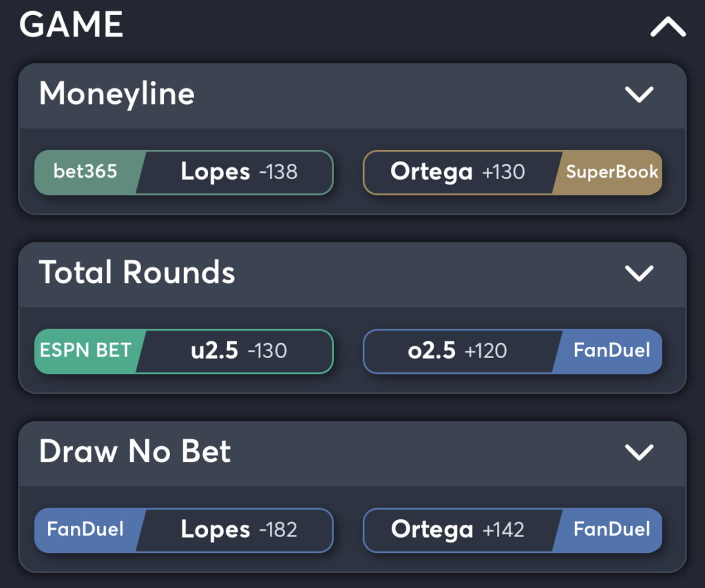Screen dimensions: 705x588
Task: Expand the Moneyline section chevron
Action: 639,95
